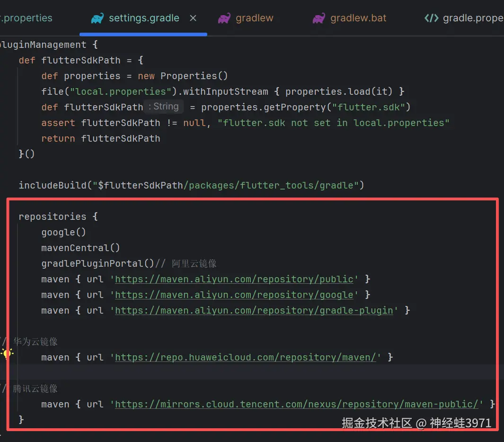This screenshot has width=504, height=442.
Task: Click the "flutter.sdk not set" assertion string
Action: point(334,123)
